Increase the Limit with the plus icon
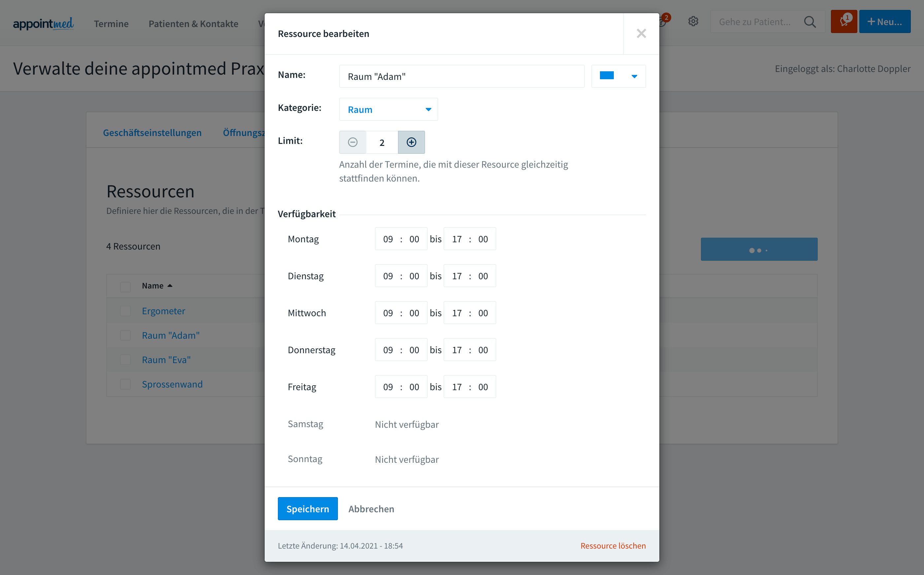The image size is (924, 575). pos(411,142)
